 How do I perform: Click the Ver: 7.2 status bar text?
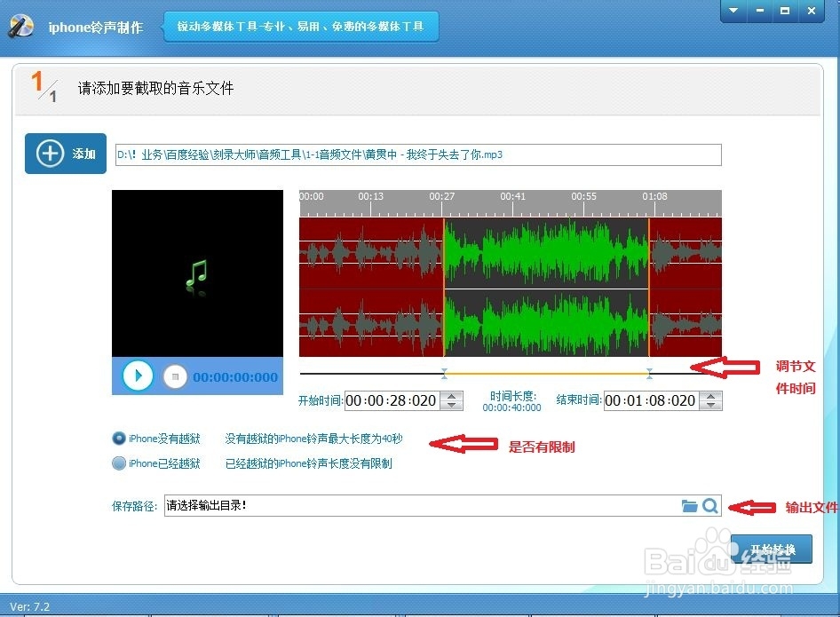coord(29,607)
